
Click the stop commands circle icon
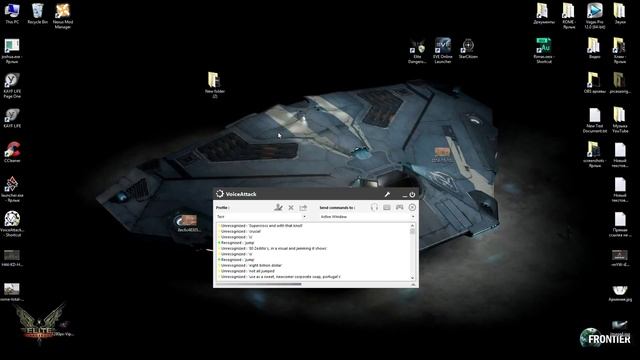(412, 207)
